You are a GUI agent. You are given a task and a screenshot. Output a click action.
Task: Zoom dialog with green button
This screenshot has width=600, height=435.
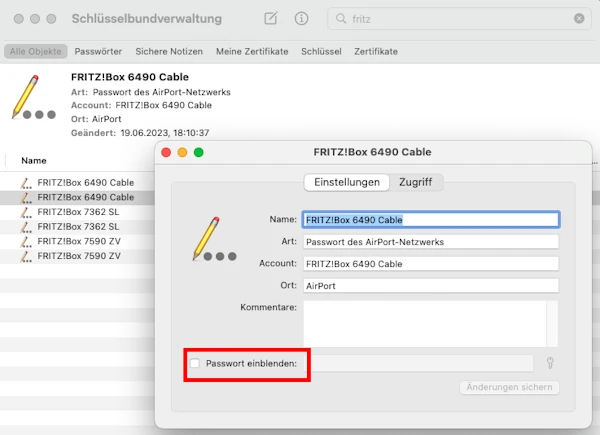[x=199, y=152]
